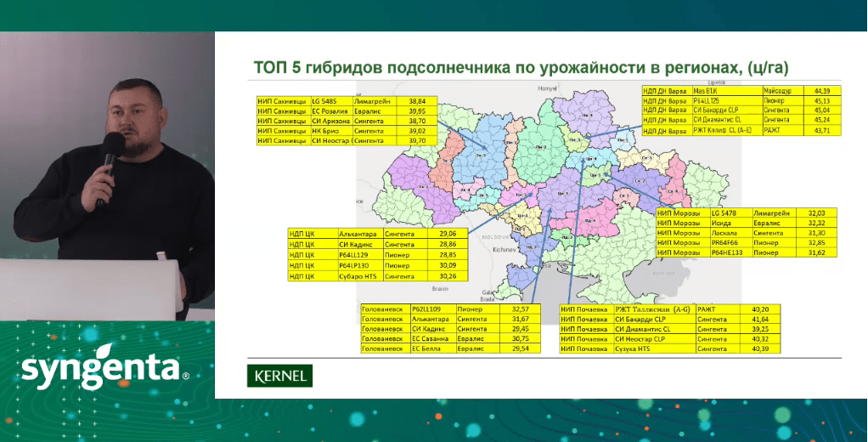Click the yield value "32,32"
This screenshot has width=868, height=442.
(816, 224)
